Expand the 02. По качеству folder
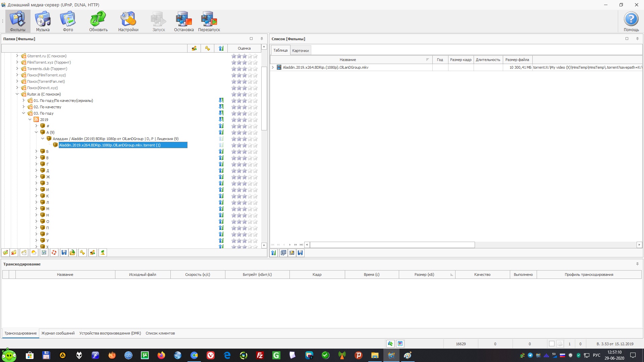Screen dimensions: 644x362 click(23, 107)
